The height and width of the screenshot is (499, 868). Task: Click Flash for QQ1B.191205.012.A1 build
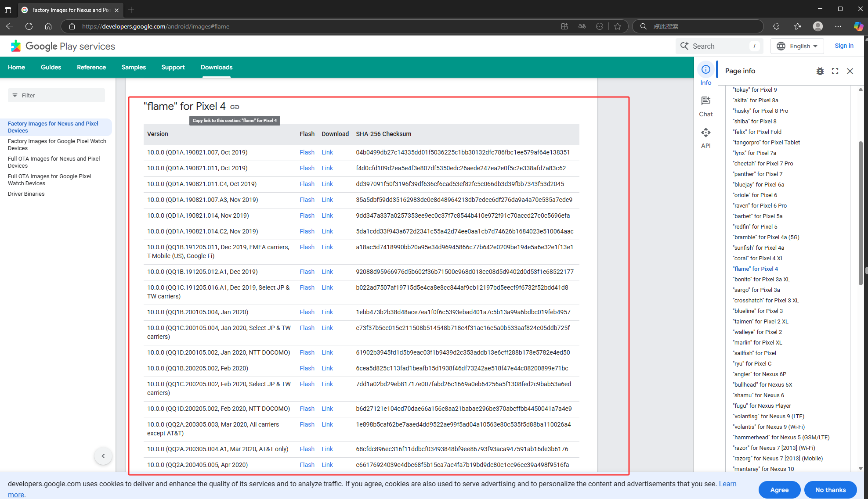coord(307,272)
